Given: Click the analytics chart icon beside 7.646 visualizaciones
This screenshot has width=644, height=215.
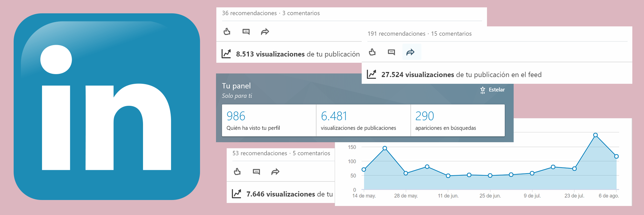Looking at the screenshot, I should 237,194.
